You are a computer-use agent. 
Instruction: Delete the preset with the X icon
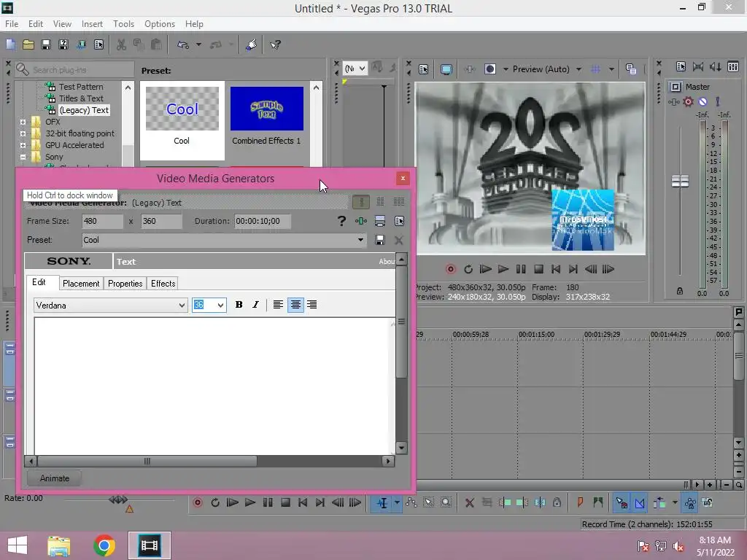point(399,240)
